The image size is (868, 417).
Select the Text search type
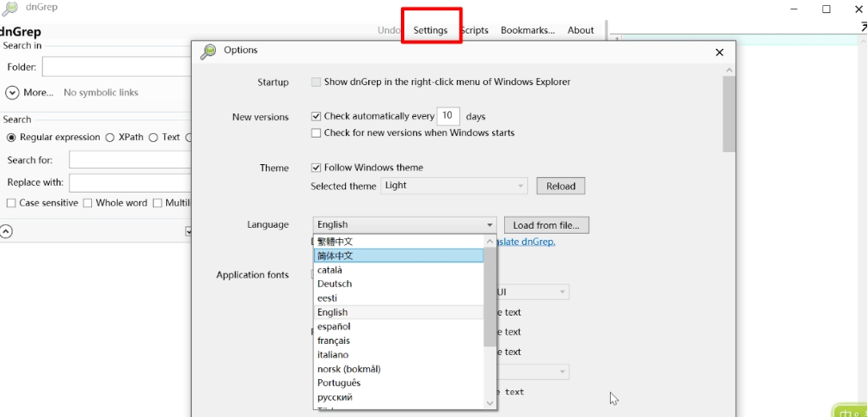(153, 138)
